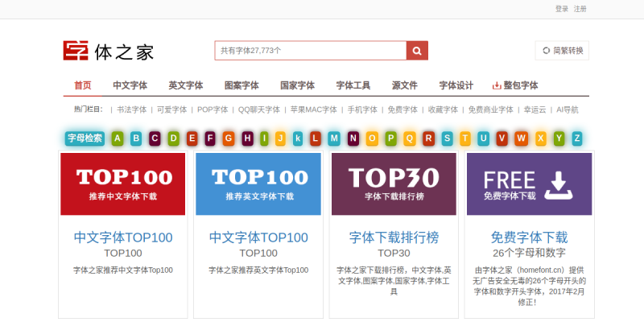The height and width of the screenshot is (322, 644).
Task: Open POP字体 hot category link
Action: coord(213,109)
